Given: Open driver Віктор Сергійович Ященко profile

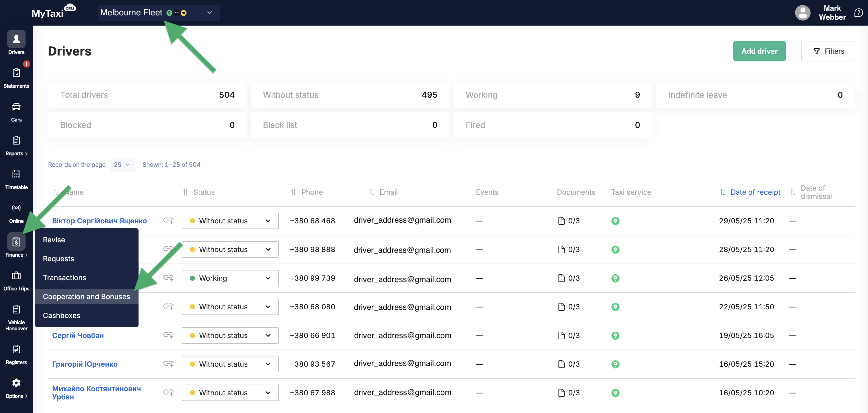Looking at the screenshot, I should (99, 221).
